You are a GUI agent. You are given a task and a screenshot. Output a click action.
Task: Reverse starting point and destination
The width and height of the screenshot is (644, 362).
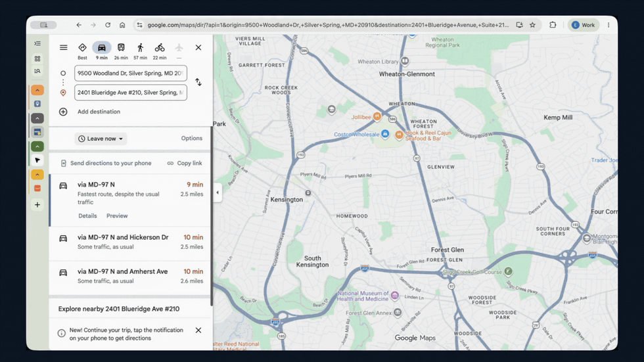[x=198, y=82]
